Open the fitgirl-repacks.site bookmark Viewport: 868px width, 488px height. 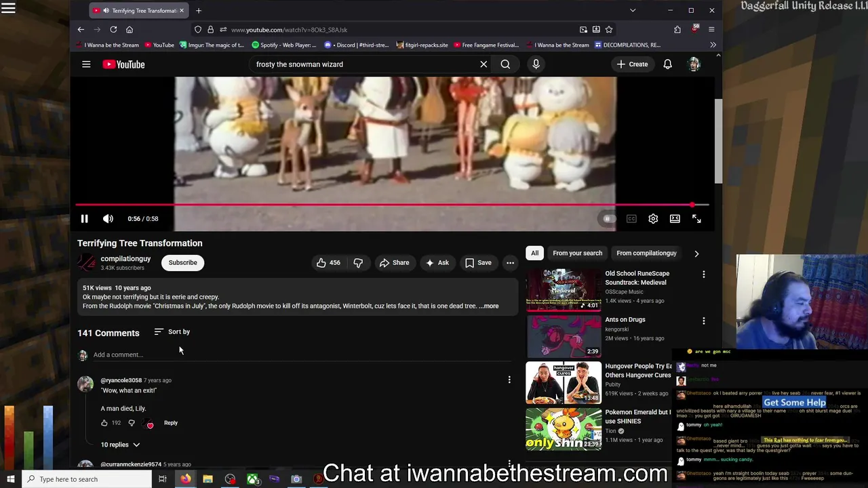coord(422,45)
